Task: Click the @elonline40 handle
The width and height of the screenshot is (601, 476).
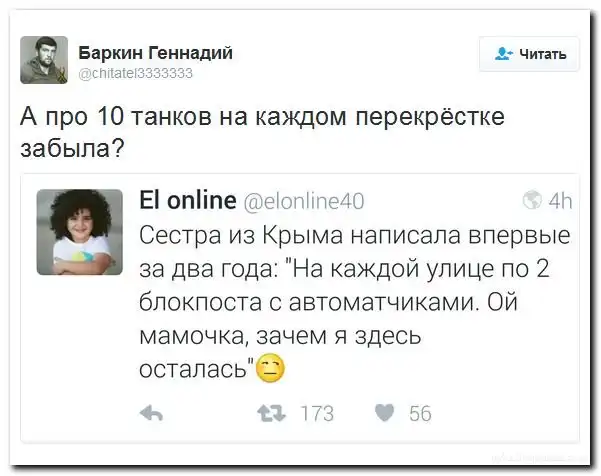Action: 304,199
